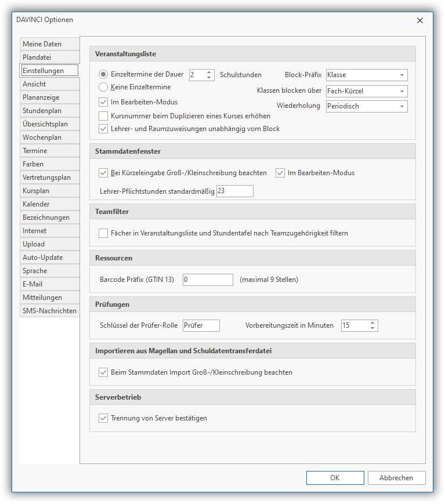Viewport: 445px width, 504px height.
Task: Decrease the Vorbereitungszeit in Minuten value
Action: [372, 328]
